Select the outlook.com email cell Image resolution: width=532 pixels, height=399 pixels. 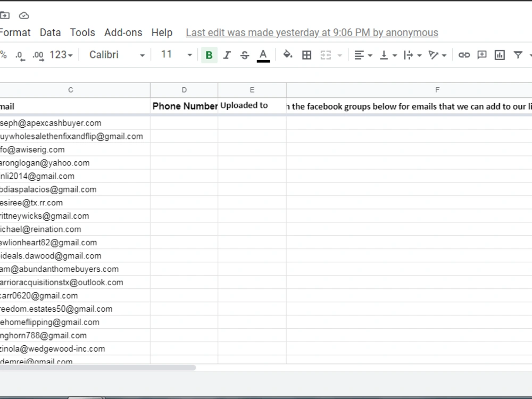point(75,282)
